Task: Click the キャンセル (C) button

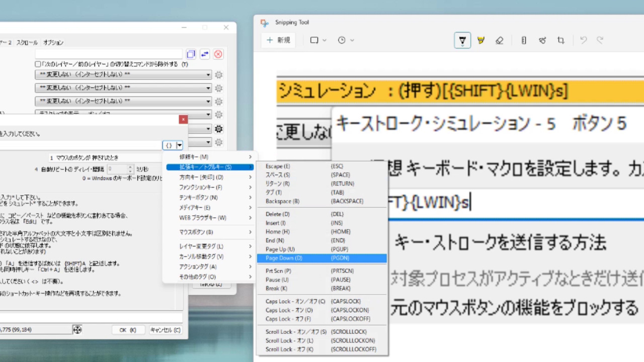Action: coord(165,330)
